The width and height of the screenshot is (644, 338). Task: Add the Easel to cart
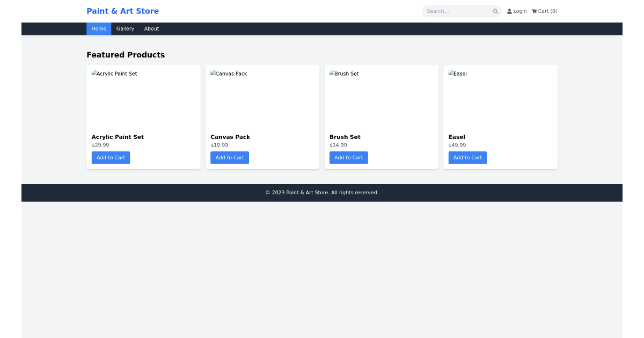coord(467,157)
